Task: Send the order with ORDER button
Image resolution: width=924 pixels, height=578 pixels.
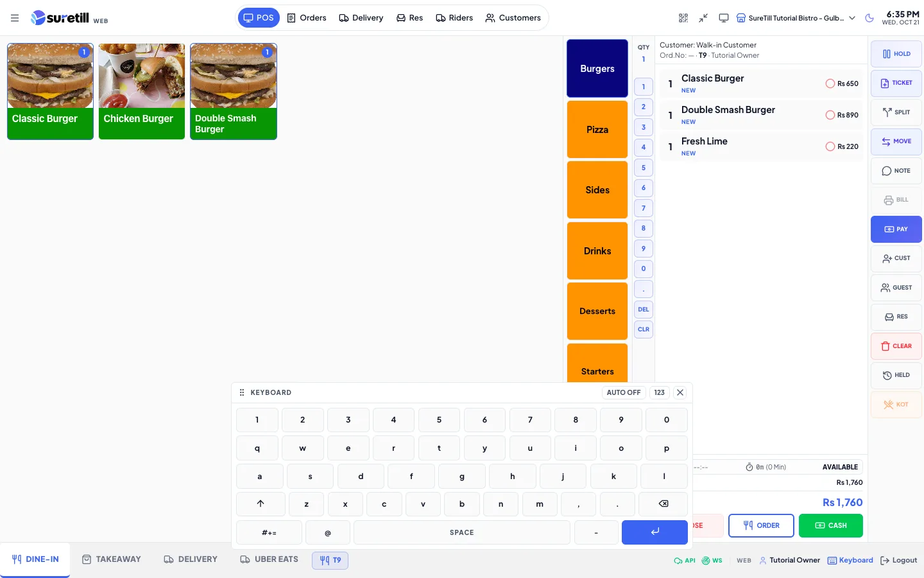Action: click(x=761, y=525)
